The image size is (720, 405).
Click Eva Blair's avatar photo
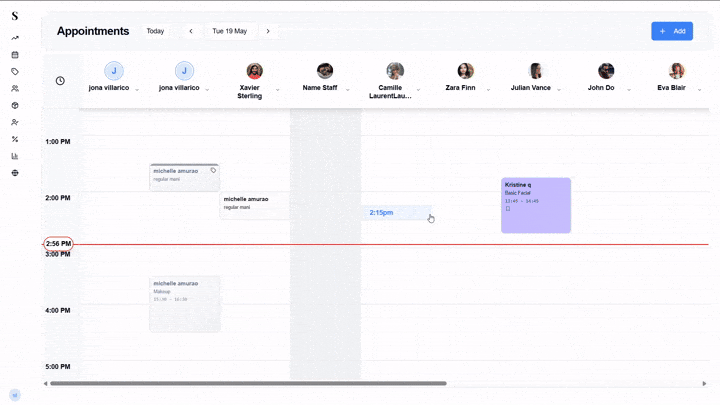pyautogui.click(x=676, y=71)
